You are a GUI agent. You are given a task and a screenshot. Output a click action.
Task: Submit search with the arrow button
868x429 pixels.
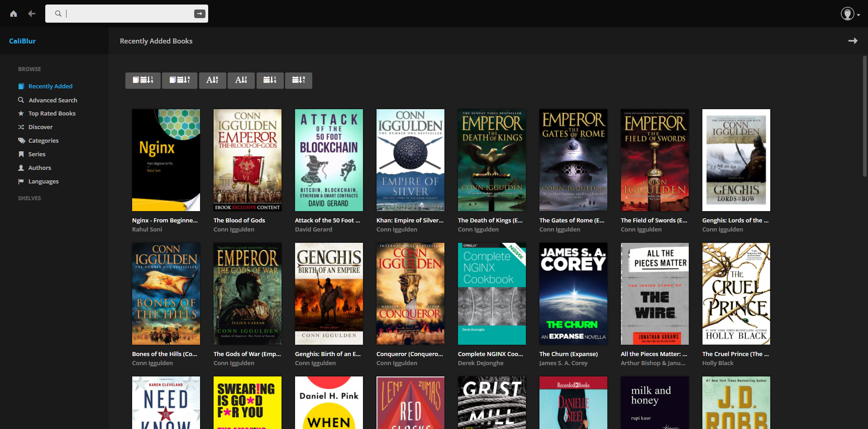[x=200, y=14]
